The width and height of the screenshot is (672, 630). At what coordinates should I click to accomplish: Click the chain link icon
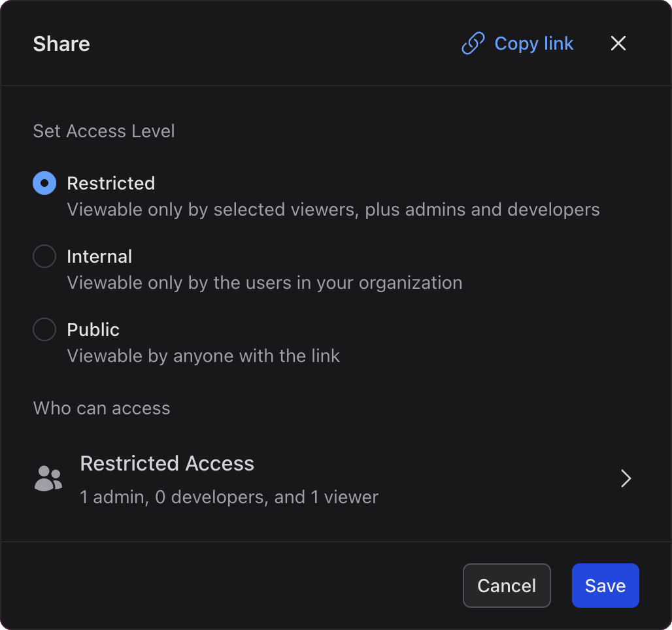(x=473, y=44)
